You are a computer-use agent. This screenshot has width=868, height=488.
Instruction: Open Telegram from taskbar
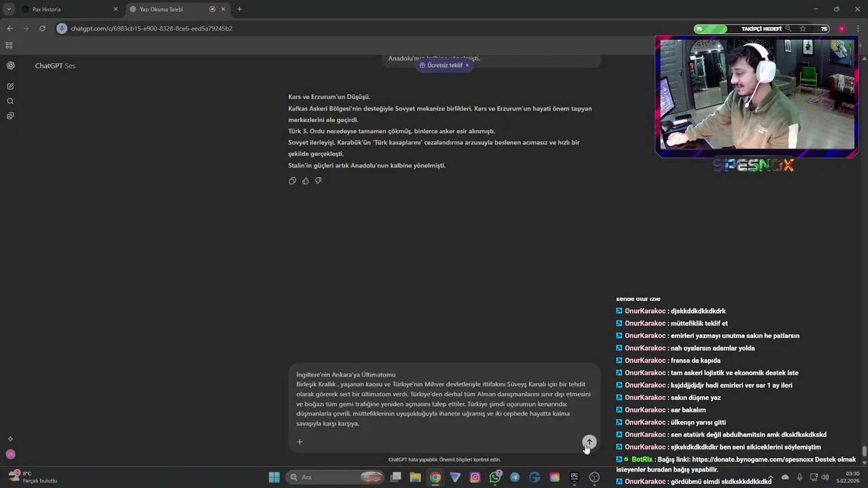pos(515,477)
